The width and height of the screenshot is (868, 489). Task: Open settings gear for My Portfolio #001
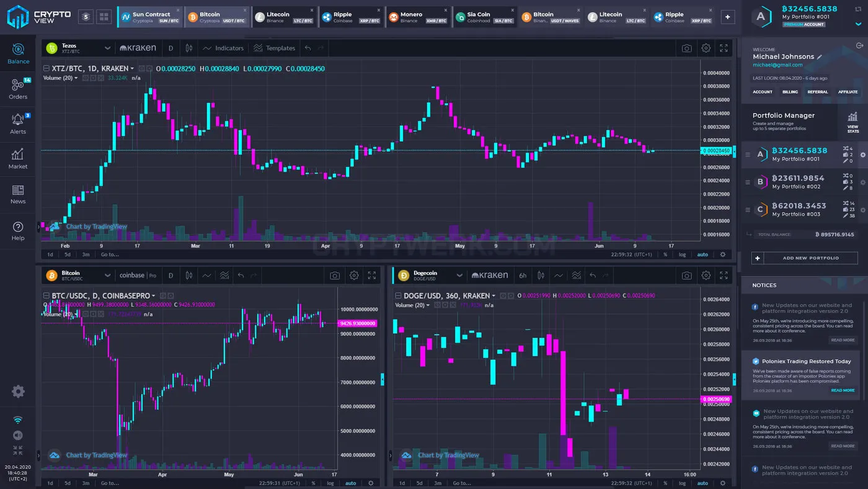pos(862,155)
